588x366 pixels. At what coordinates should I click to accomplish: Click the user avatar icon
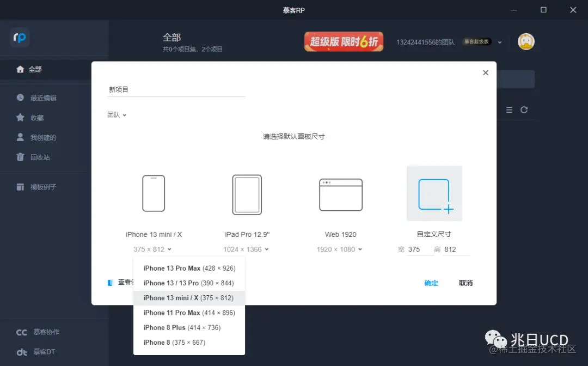pyautogui.click(x=526, y=41)
